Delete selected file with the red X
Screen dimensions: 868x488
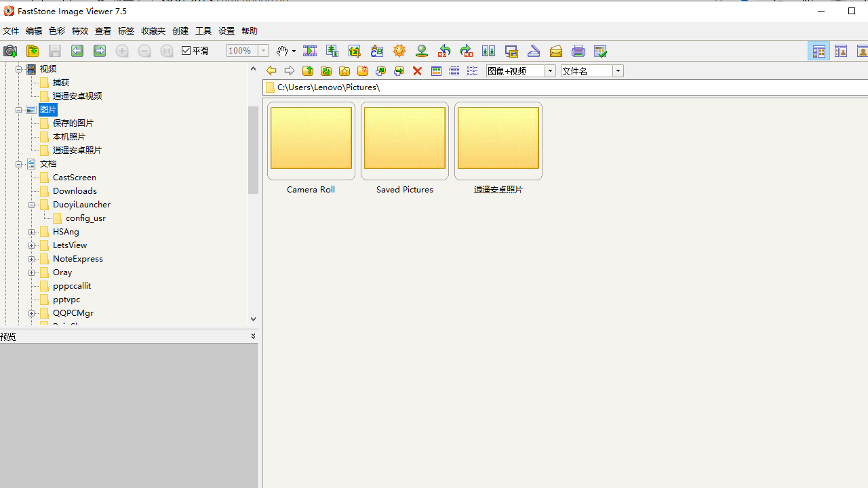click(417, 70)
